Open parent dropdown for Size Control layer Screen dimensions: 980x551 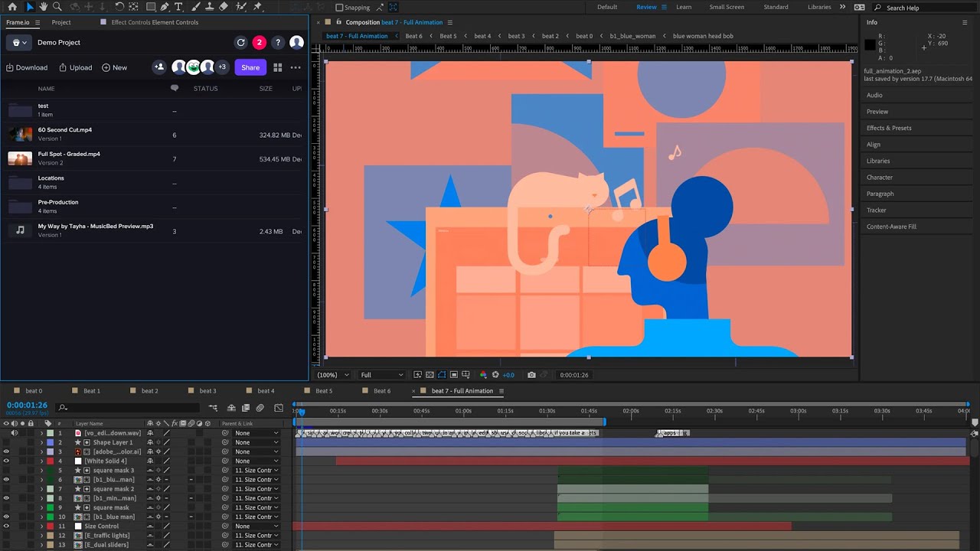(256, 527)
